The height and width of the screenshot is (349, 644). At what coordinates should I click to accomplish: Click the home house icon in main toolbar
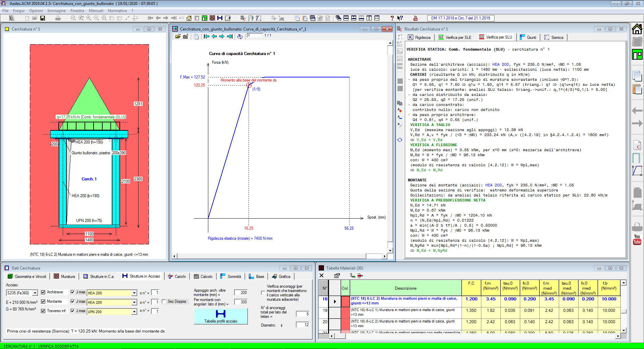pyautogui.click(x=189, y=18)
